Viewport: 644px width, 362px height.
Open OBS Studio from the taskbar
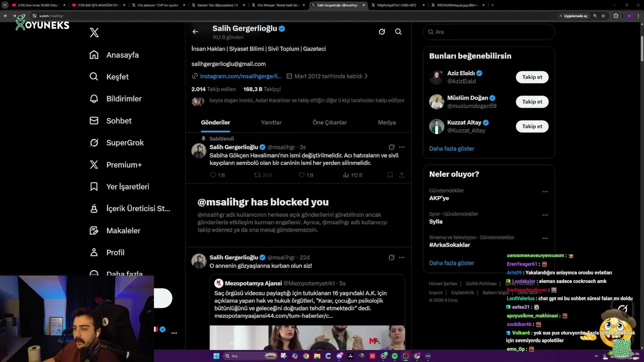[406, 356]
